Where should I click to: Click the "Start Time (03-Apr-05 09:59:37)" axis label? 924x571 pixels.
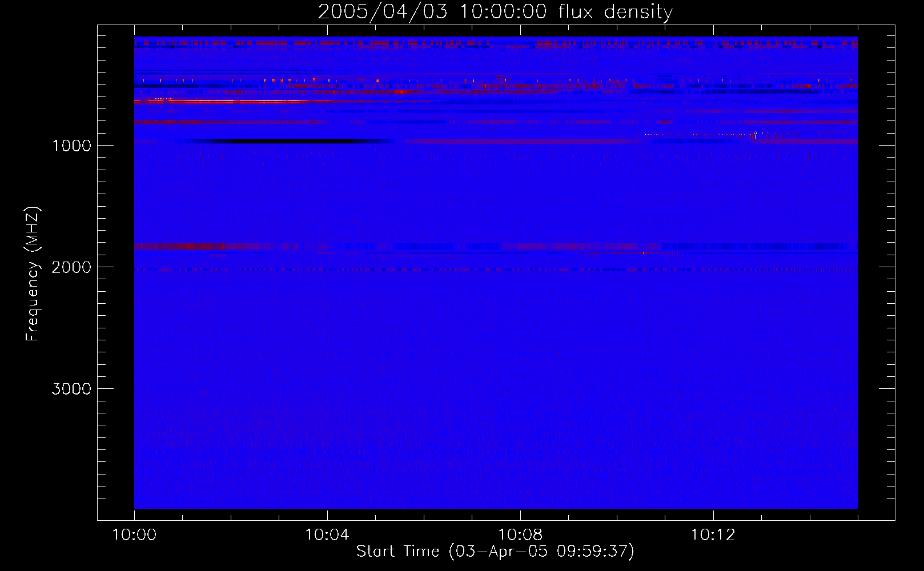495,552
